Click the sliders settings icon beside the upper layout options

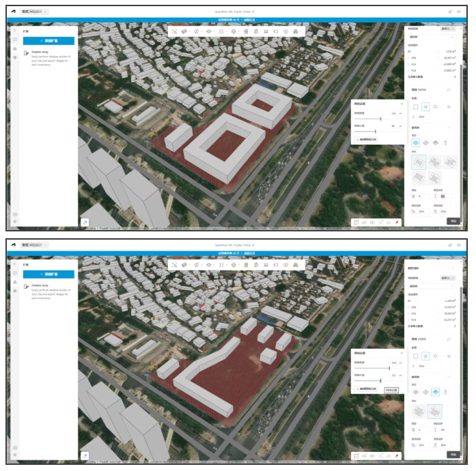tap(449, 106)
